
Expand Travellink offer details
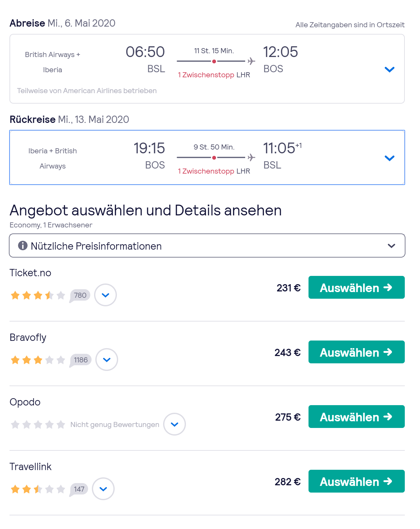(103, 489)
